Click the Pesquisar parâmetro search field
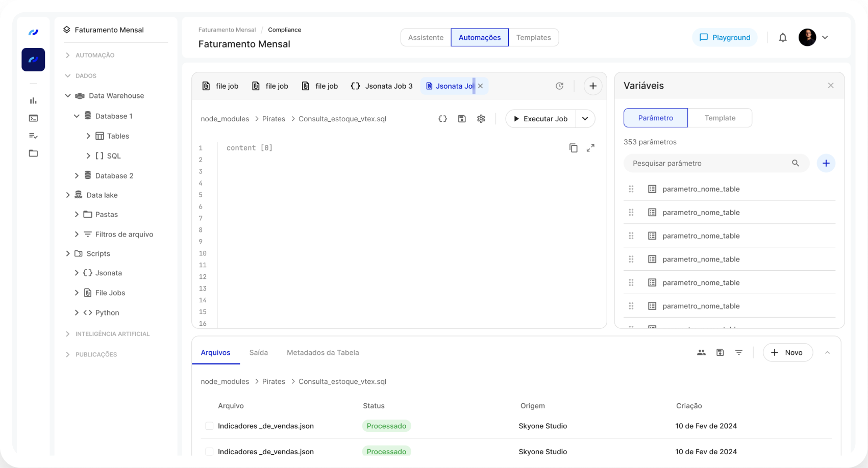 [x=709, y=163]
